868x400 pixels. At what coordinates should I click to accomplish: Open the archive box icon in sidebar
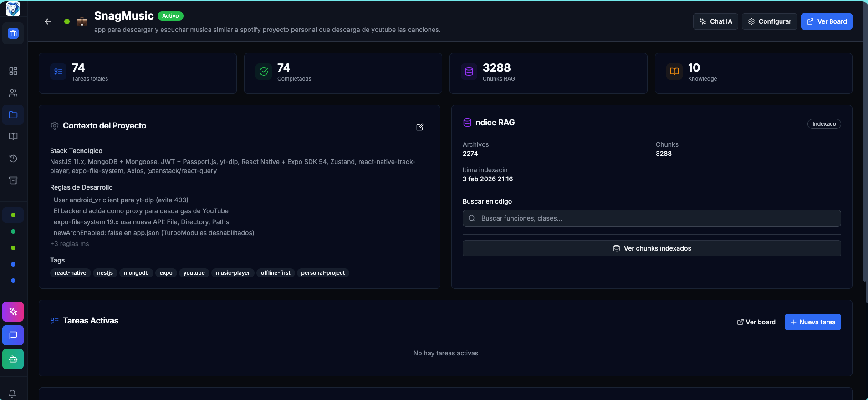(13, 180)
